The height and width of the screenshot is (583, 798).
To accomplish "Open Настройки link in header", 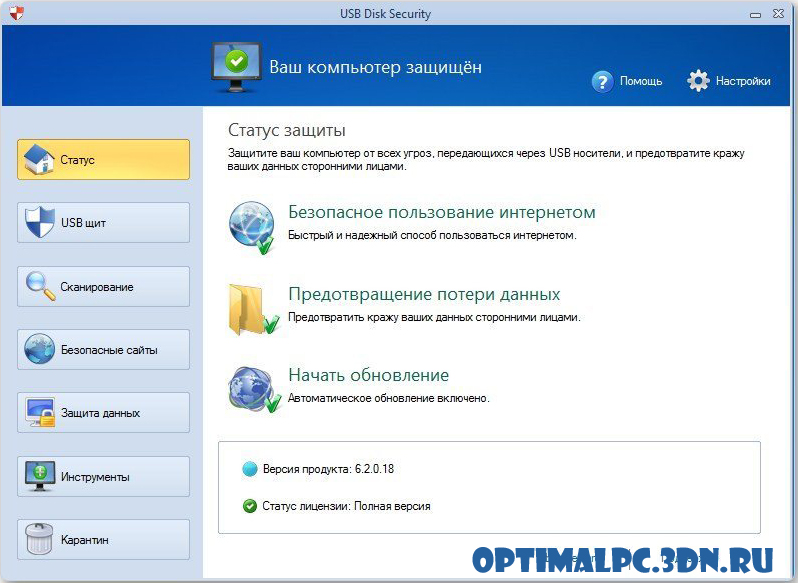I will pos(743,81).
